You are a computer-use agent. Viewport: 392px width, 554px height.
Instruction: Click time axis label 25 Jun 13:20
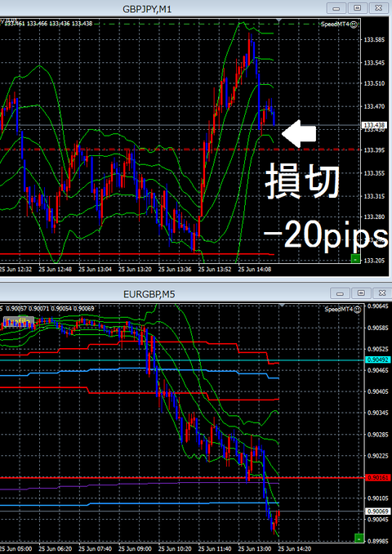[135, 269]
